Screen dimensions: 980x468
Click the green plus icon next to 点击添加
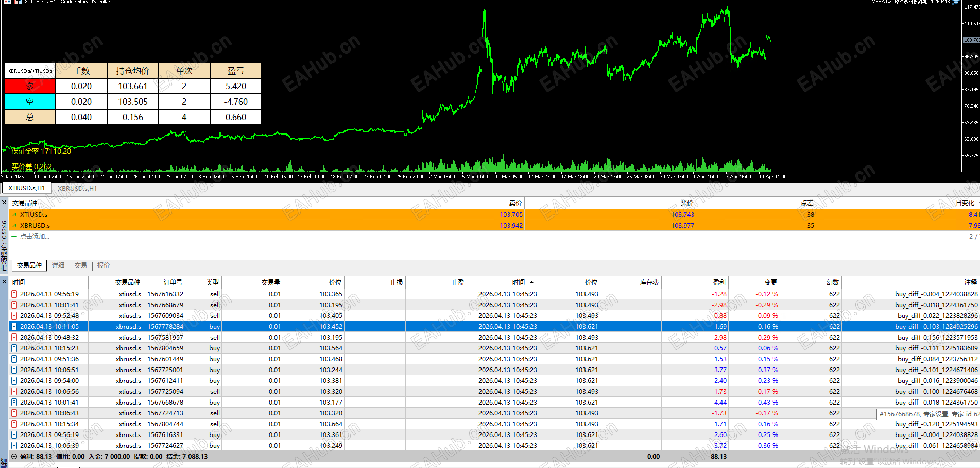14,236
